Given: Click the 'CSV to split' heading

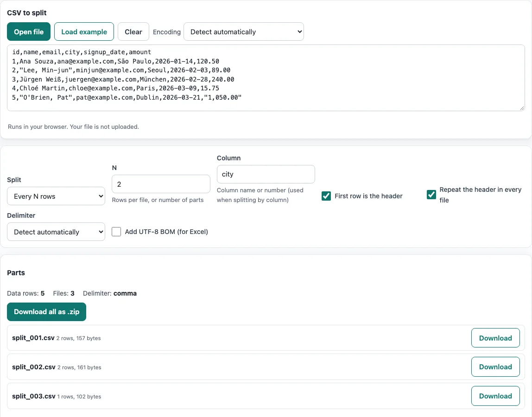Looking at the screenshot, I should (27, 13).
